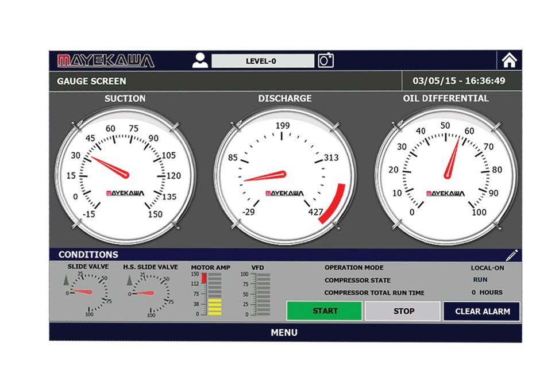Click the CLEAR ALARM button
This screenshot has width=559, height=392.
[482, 312]
